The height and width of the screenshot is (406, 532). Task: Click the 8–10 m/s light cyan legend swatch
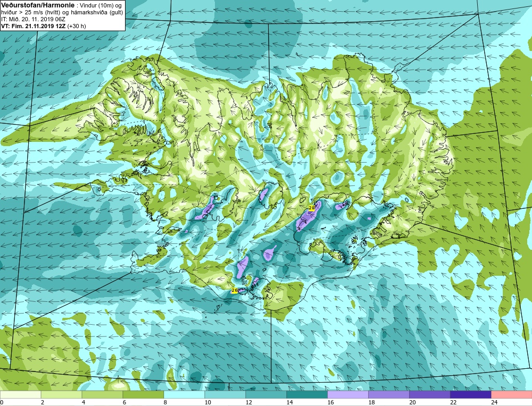coord(184,394)
